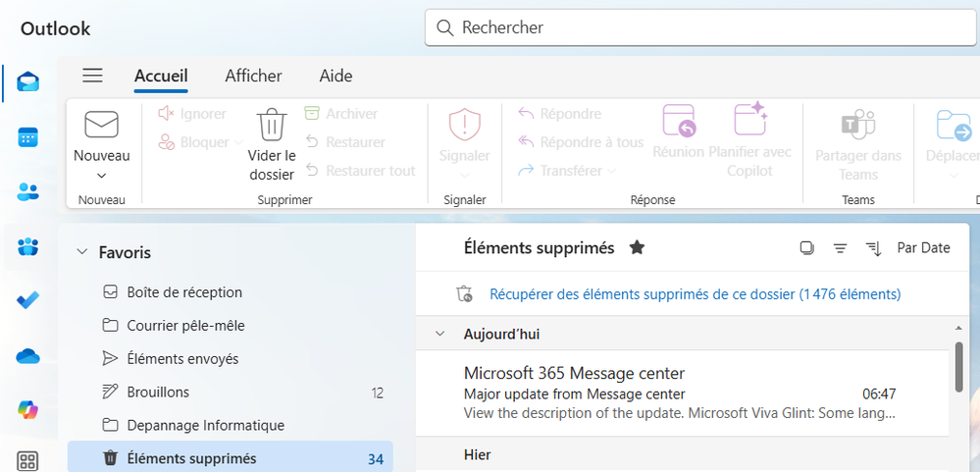
Task: Toggle the hamburger navigation pane button
Action: (x=92, y=76)
